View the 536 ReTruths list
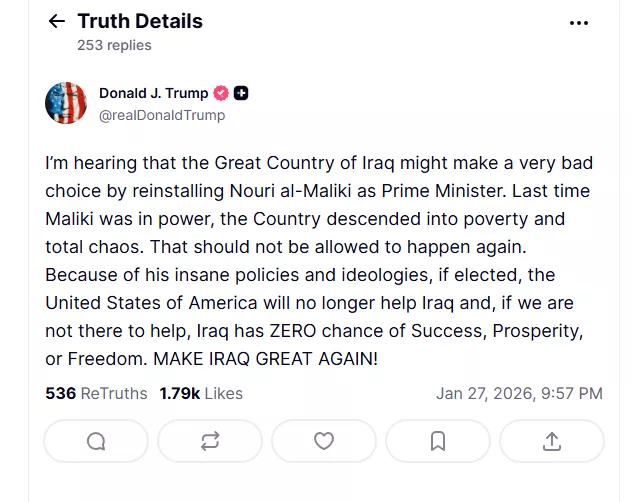This screenshot has height=502, width=633. click(x=96, y=393)
